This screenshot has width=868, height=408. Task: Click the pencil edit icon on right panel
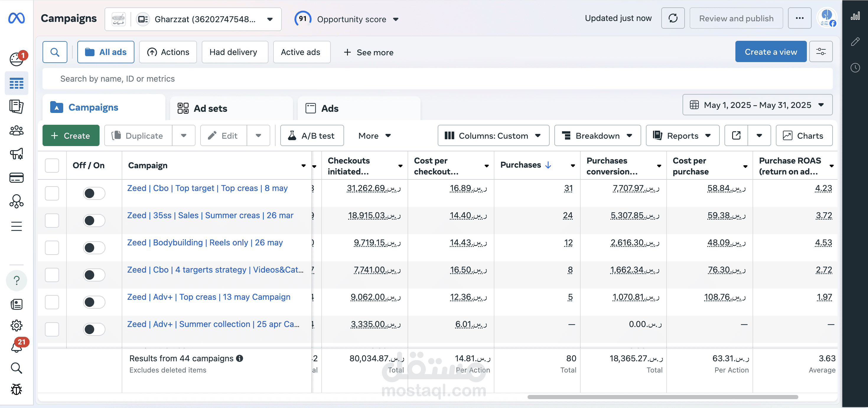855,42
